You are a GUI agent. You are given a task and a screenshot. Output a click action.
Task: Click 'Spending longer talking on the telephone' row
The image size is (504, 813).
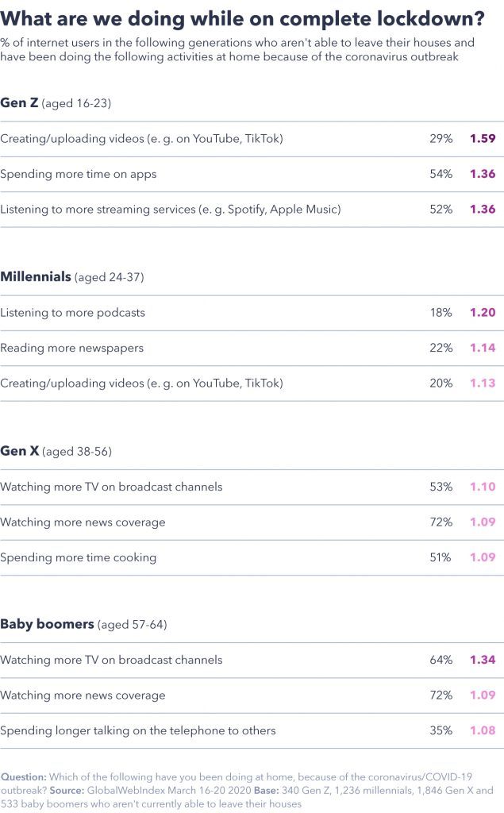pyautogui.click(x=252, y=730)
